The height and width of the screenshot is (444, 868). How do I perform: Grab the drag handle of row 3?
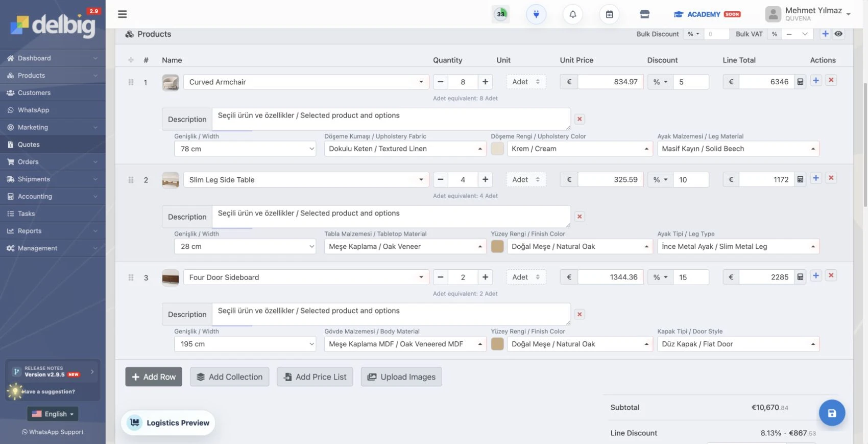(131, 277)
